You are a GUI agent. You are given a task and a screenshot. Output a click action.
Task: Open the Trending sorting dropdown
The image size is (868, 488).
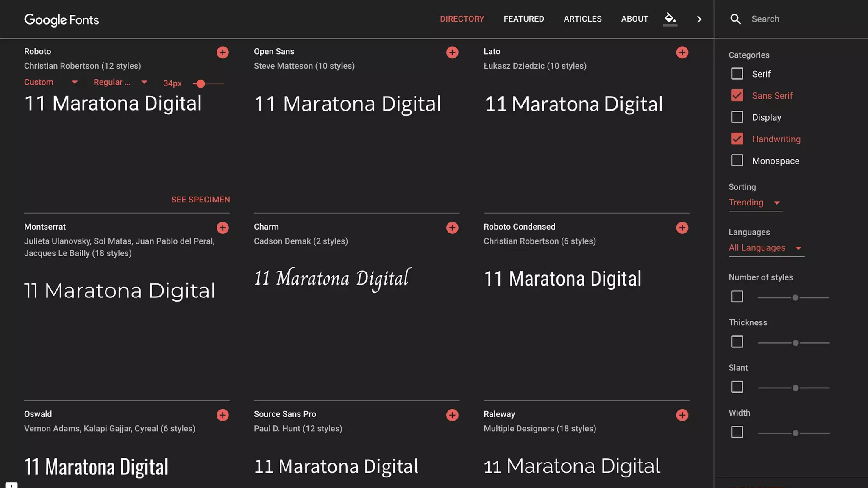(x=755, y=202)
